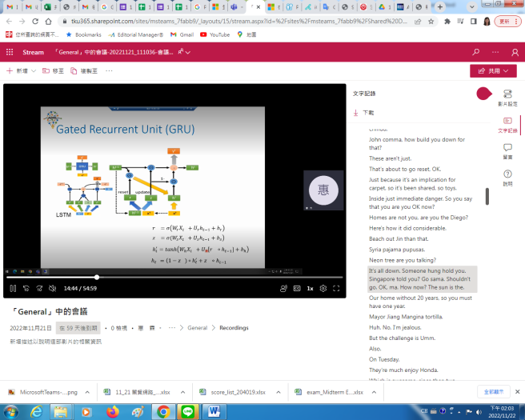Open the playback speed 1x menu
Viewport: 525px width, 420px height.
[310, 288]
